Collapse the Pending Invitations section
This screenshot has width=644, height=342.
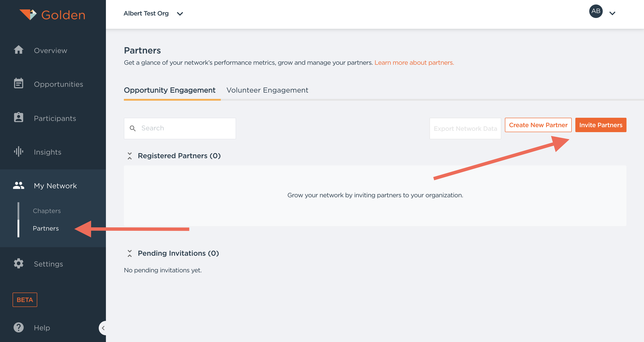[129, 253]
